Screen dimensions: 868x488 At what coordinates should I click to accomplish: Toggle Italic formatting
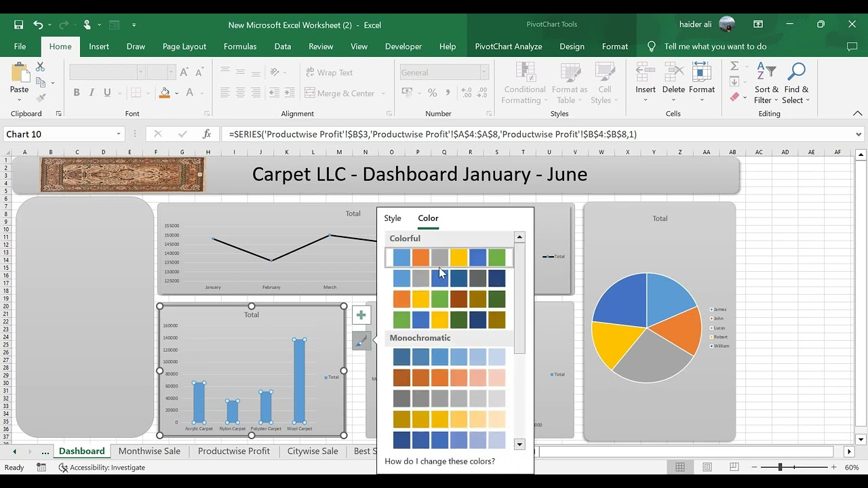(x=92, y=93)
